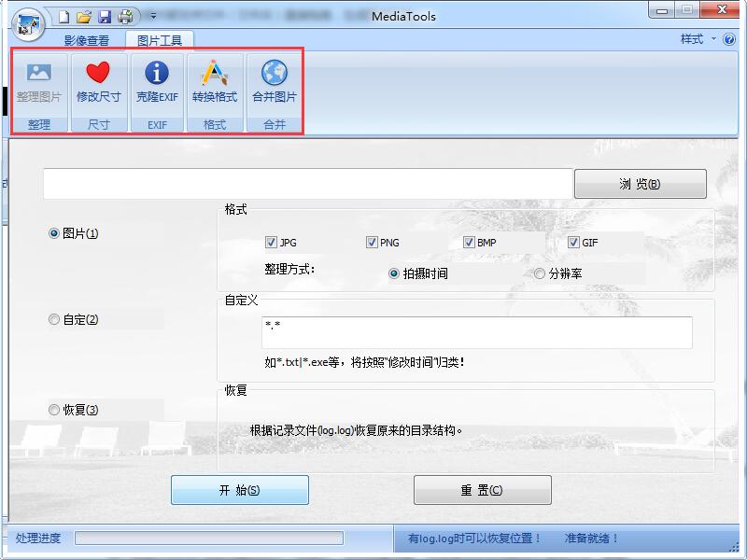Open folder icon in quick access toolbar
Screen dimensions: 747x560
click(x=84, y=17)
